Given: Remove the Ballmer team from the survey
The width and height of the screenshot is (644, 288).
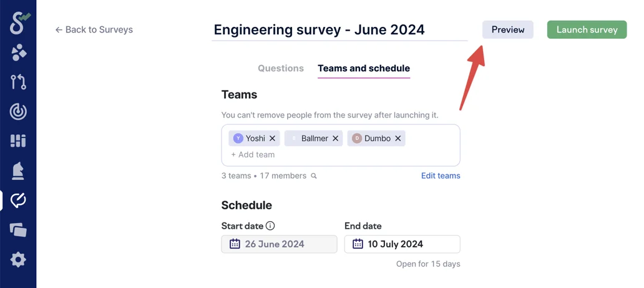Looking at the screenshot, I should click(336, 139).
